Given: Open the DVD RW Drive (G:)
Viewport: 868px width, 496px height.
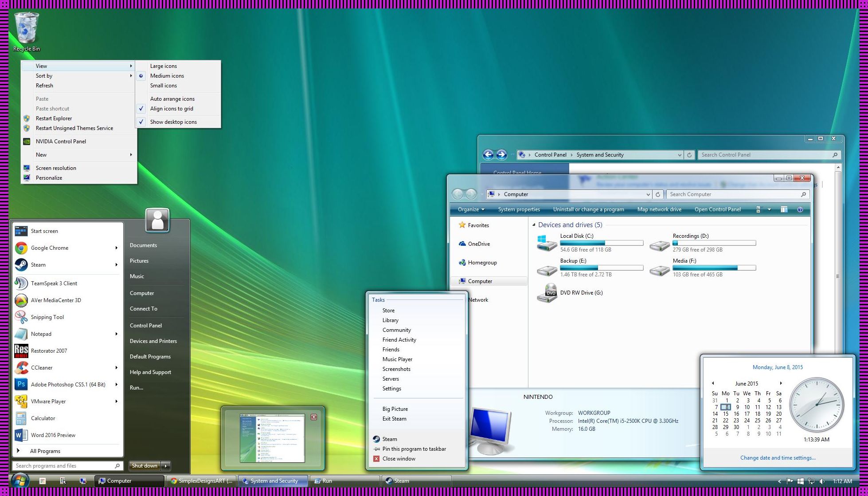Looking at the screenshot, I should pos(570,293).
